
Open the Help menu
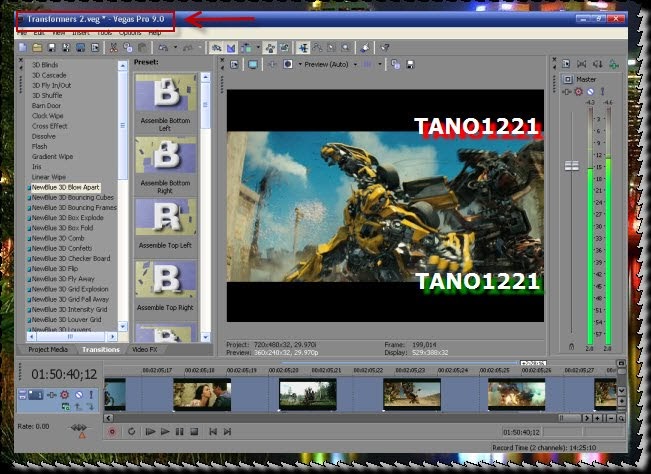point(154,32)
